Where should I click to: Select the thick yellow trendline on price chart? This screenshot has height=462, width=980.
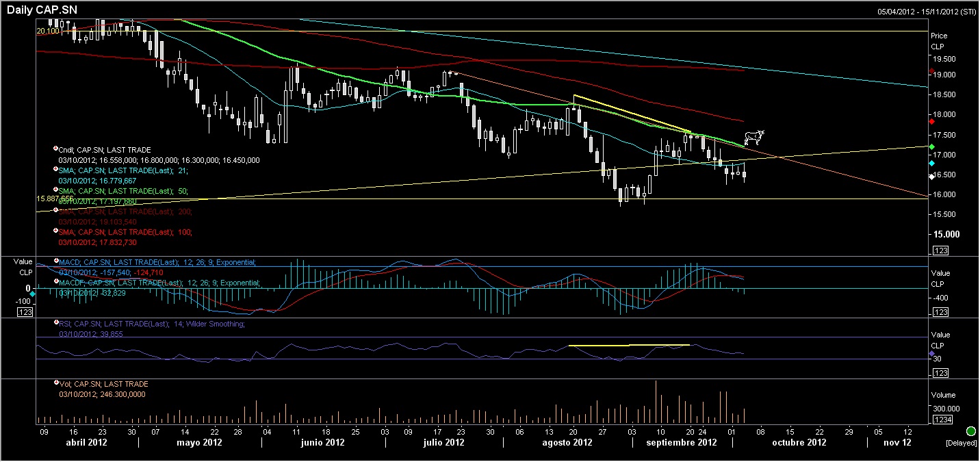(x=630, y=113)
